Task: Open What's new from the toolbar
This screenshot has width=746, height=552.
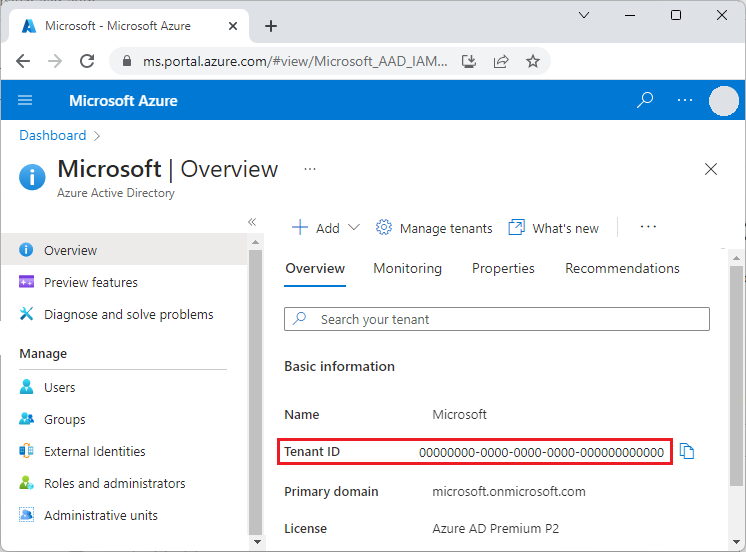Action: [554, 228]
